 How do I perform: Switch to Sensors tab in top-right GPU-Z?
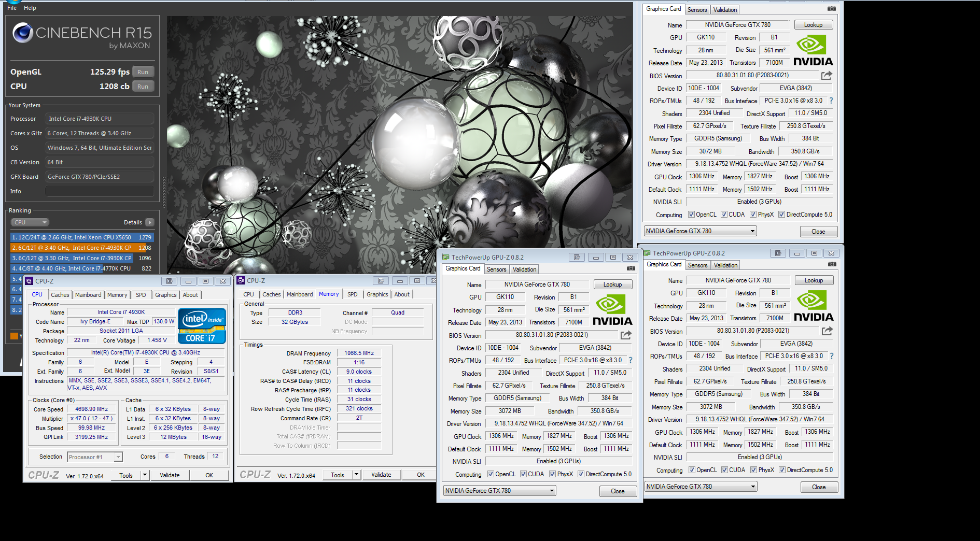pyautogui.click(x=697, y=10)
